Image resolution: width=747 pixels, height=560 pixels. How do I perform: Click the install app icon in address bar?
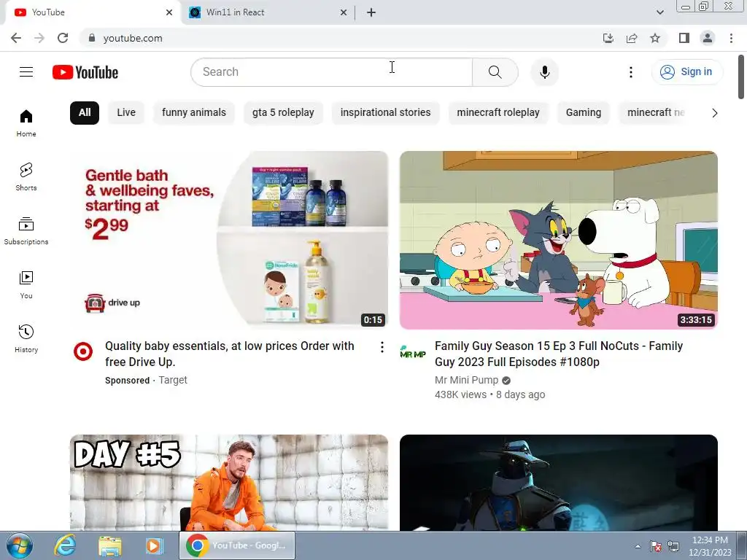[x=608, y=38]
